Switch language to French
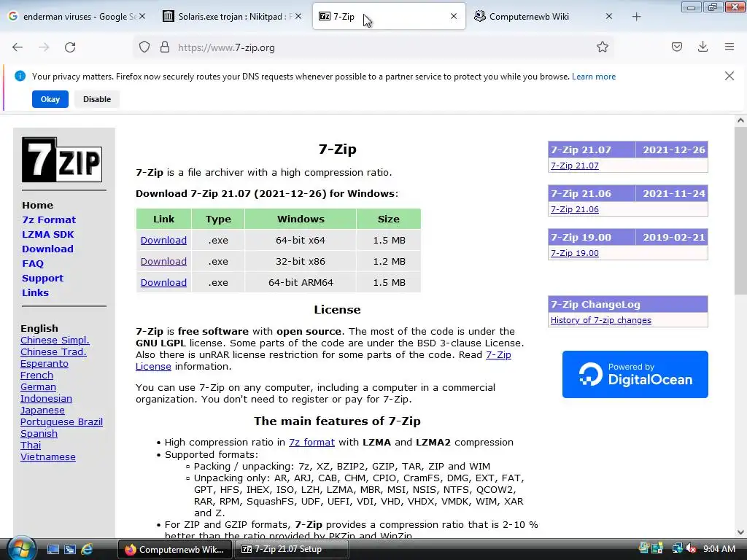747x560 pixels. [x=36, y=376]
